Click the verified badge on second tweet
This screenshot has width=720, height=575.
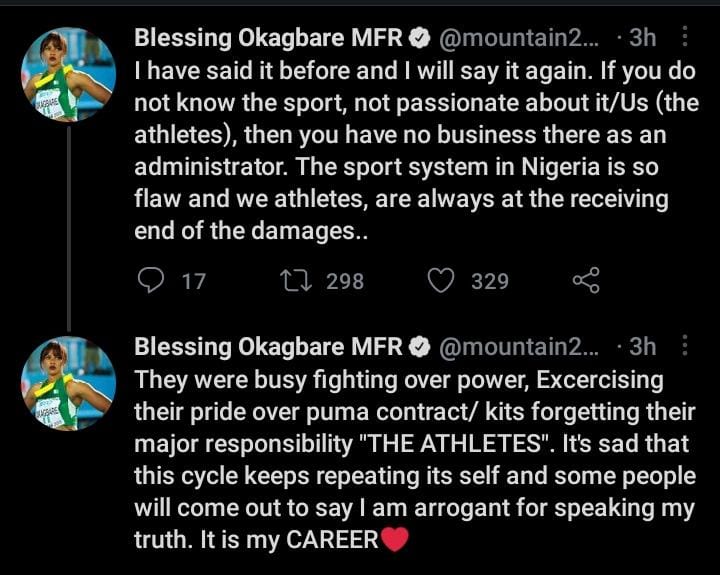[419, 347]
